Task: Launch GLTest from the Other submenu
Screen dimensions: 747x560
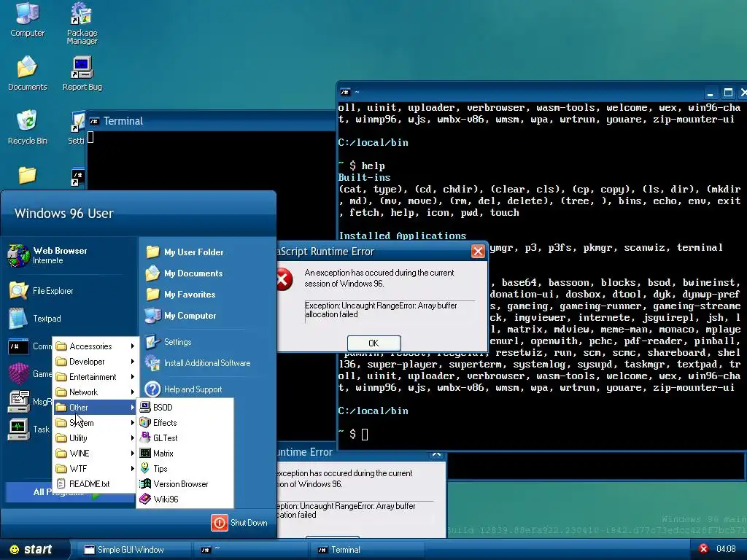Action: [x=185, y=437]
